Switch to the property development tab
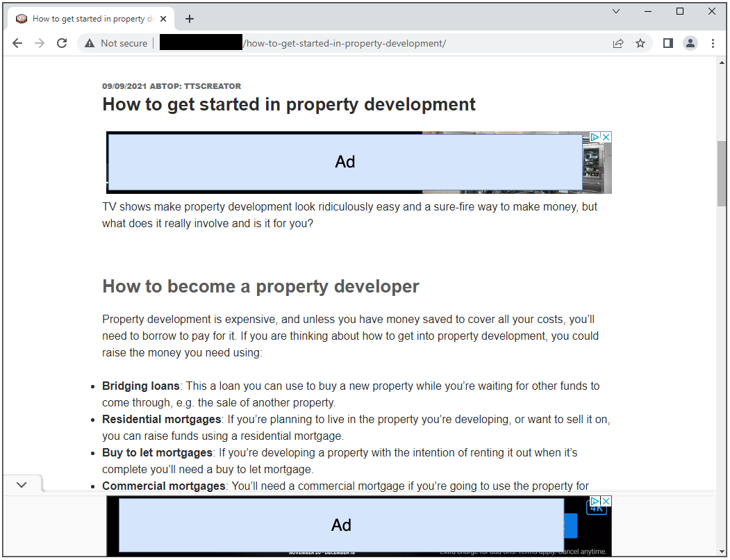This screenshot has height=560, width=730. tap(90, 18)
